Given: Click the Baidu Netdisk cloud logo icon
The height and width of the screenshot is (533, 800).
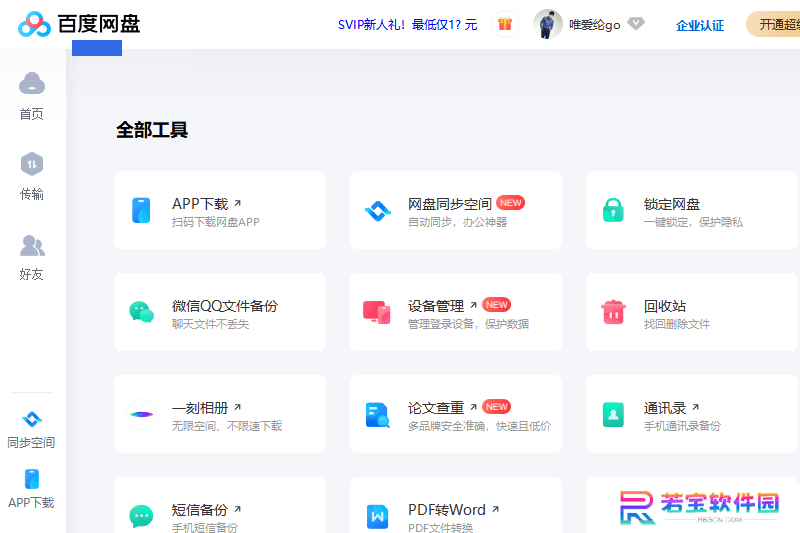Looking at the screenshot, I should pos(34,24).
